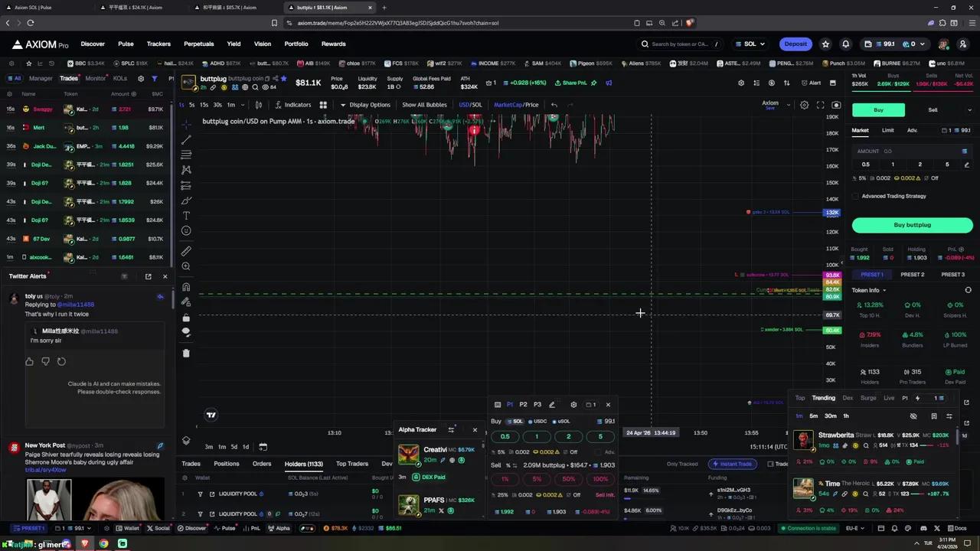Open the EU-E region dropdown
The height and width of the screenshot is (551, 980).
pos(854,528)
